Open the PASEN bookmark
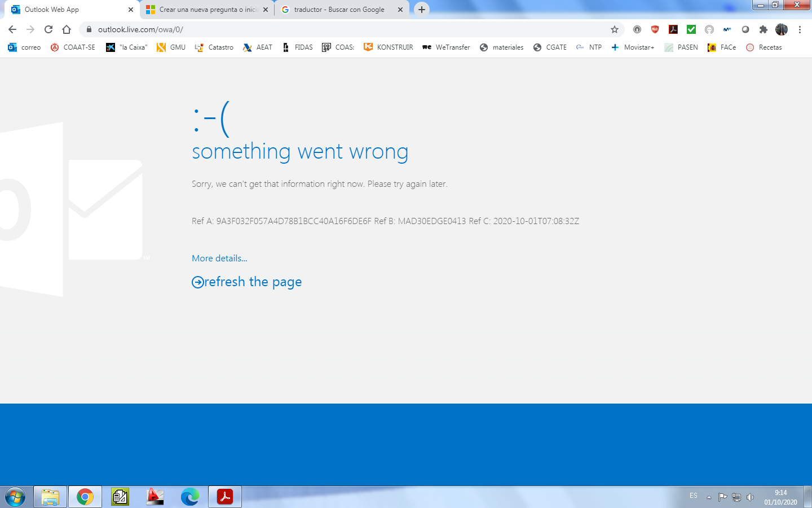 click(x=681, y=47)
